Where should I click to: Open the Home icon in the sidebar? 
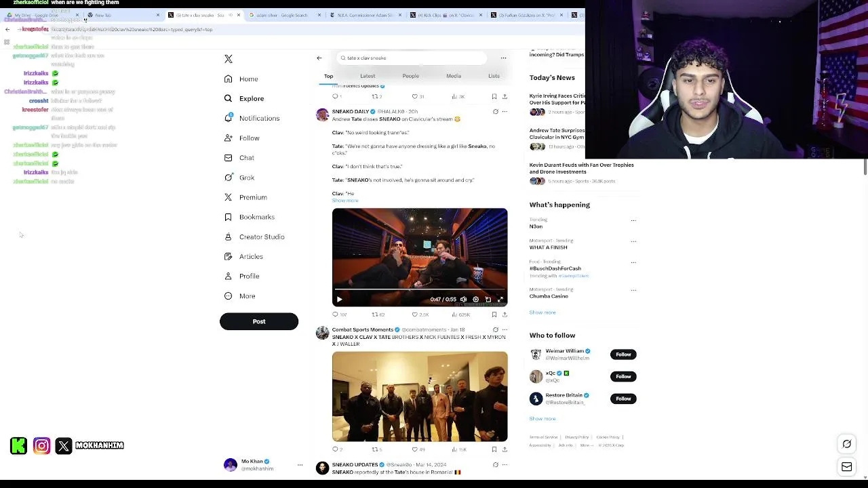pos(229,79)
